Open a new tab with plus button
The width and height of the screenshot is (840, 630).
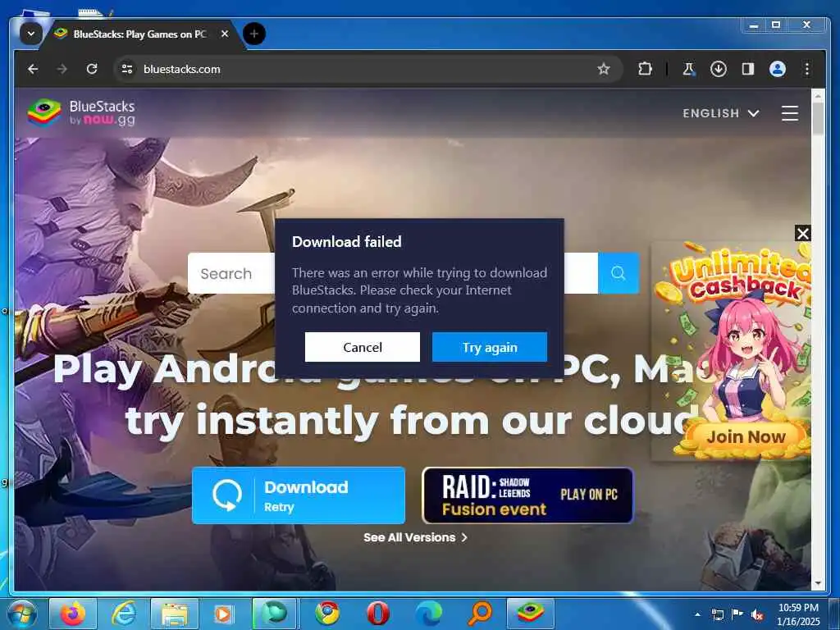[254, 34]
